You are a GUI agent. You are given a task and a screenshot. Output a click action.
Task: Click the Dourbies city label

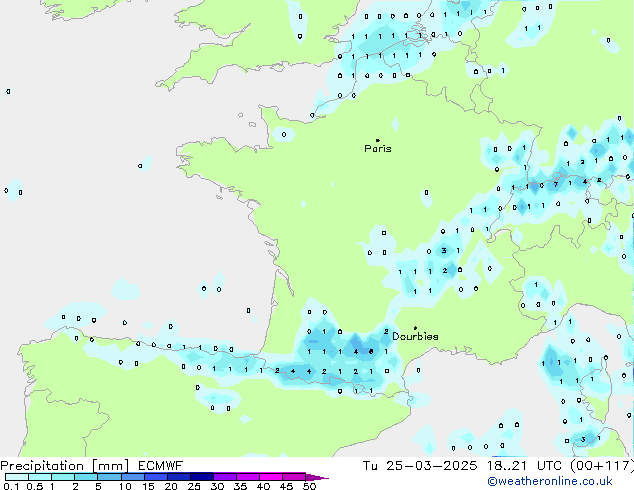tap(415, 336)
